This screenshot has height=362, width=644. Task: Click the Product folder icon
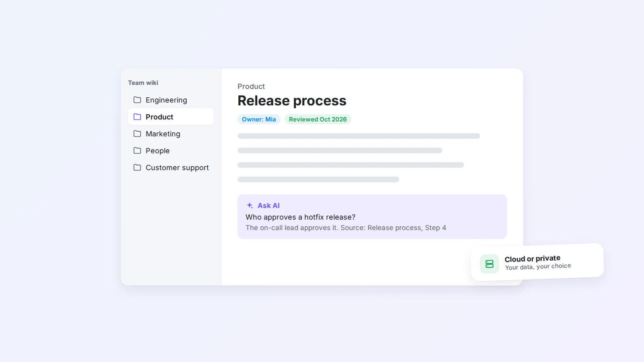coord(137,117)
